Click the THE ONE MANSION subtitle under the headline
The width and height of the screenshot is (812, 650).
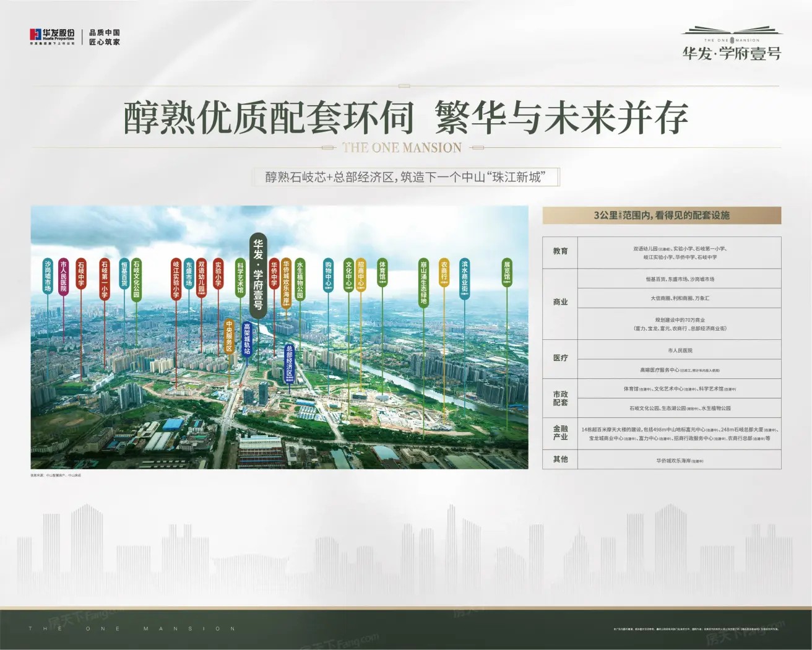click(402, 148)
